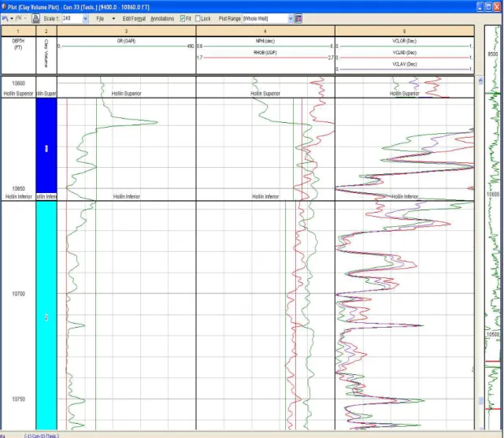Click the Scale value field 240
This screenshot has height=438, width=504.
[x=72, y=19]
